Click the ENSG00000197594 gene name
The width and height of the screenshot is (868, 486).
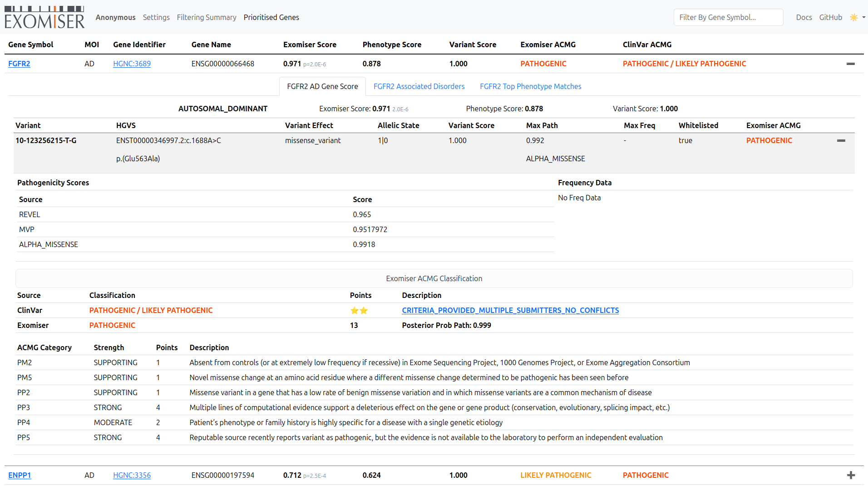pos(223,475)
